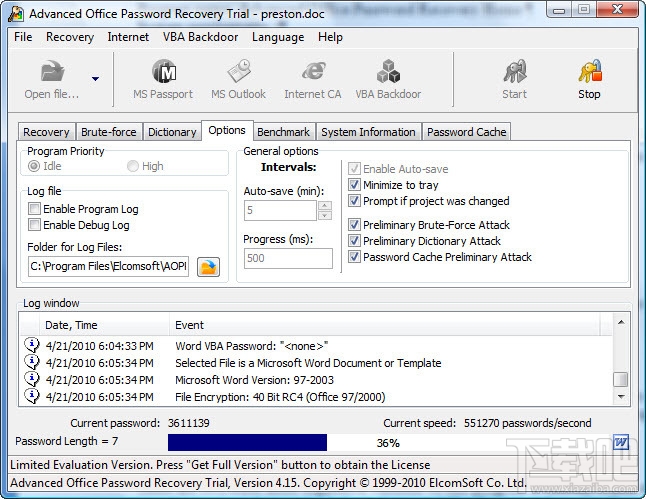This screenshot has height=499, width=646.
Task: Open the File menu
Action: point(23,37)
